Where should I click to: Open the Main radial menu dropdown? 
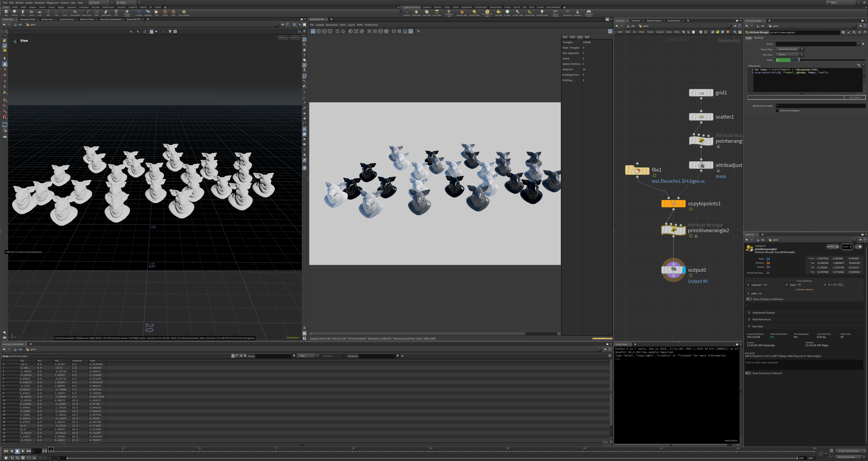128,3
